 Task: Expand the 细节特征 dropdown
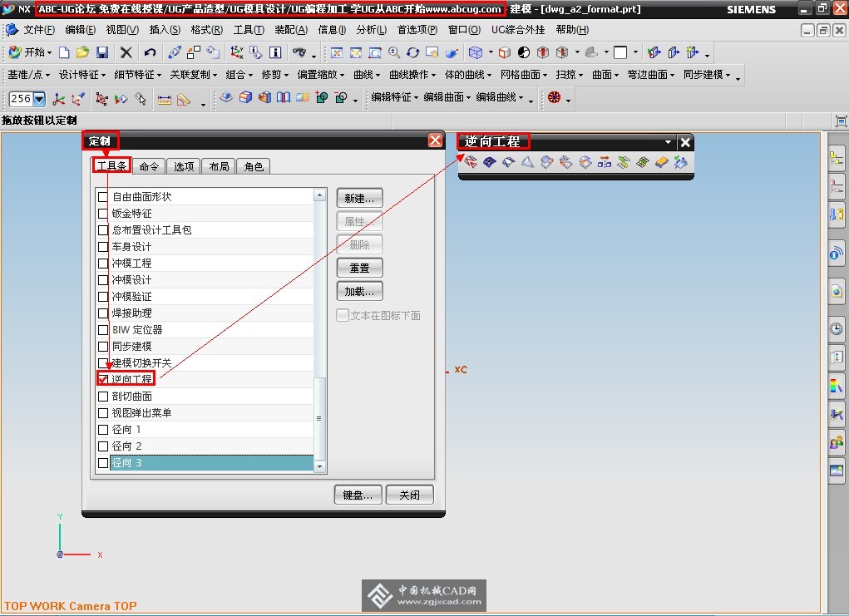point(137,75)
